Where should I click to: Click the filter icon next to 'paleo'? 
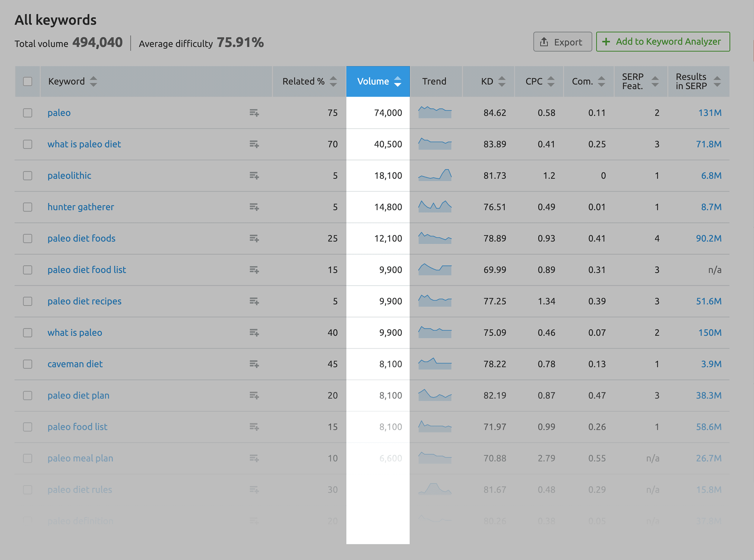click(254, 112)
